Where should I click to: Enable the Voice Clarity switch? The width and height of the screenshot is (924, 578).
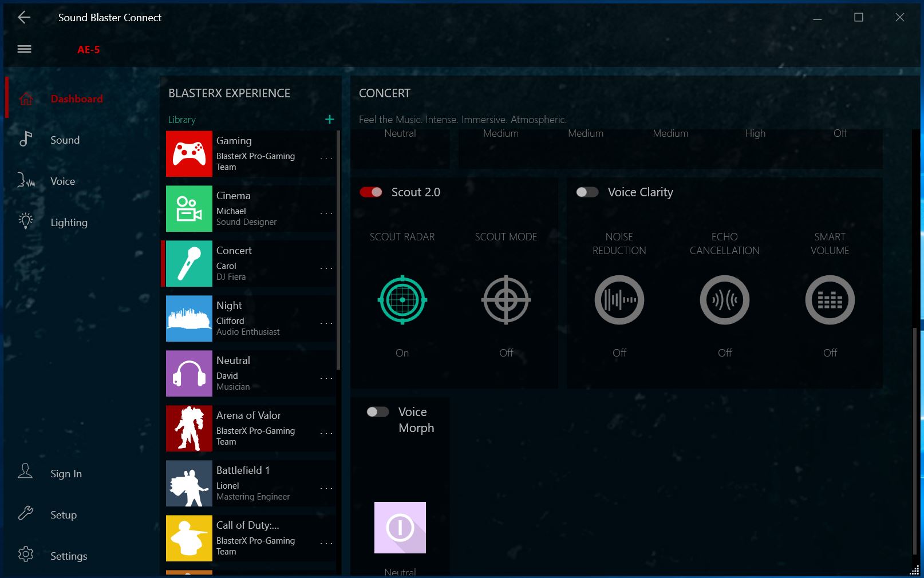pyautogui.click(x=587, y=192)
